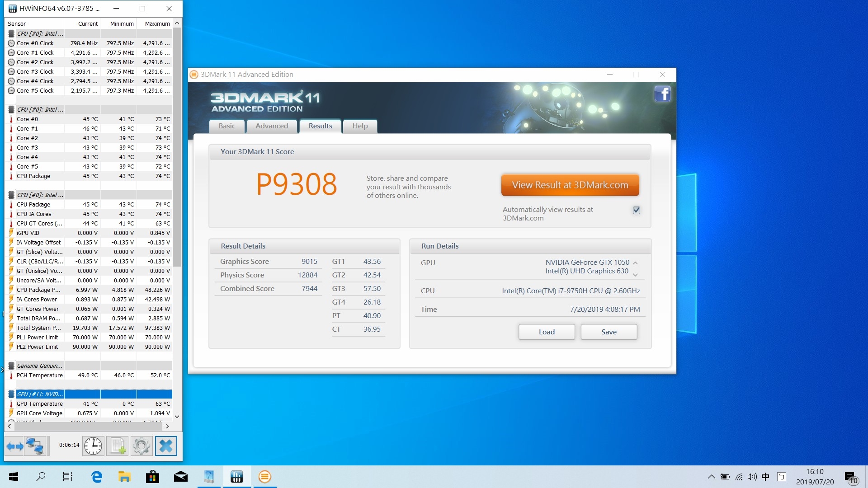Open the Help tab
The height and width of the screenshot is (488, 868).
click(x=360, y=126)
